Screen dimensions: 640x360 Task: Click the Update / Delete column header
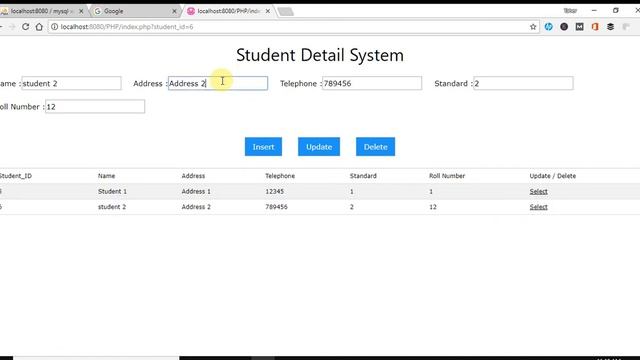coord(553,176)
